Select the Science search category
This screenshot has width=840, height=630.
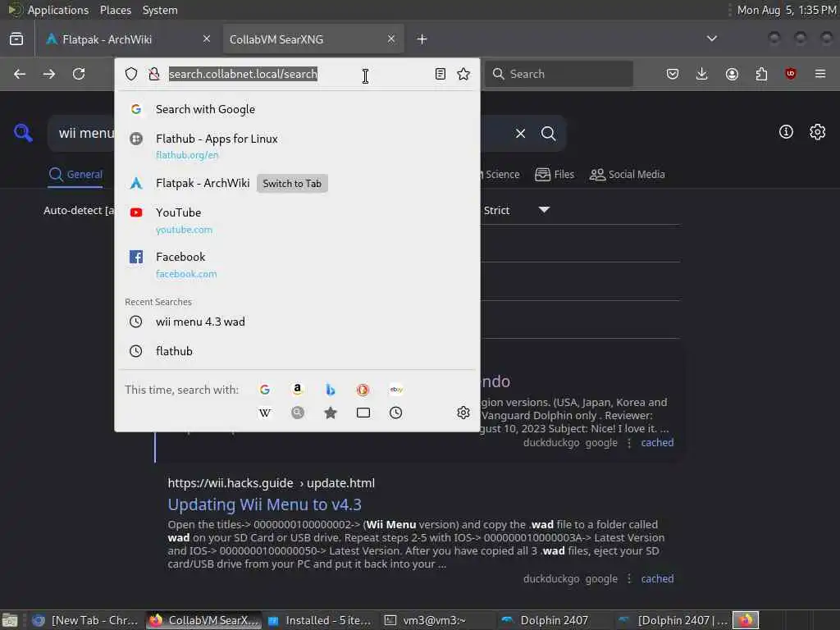[502, 174]
